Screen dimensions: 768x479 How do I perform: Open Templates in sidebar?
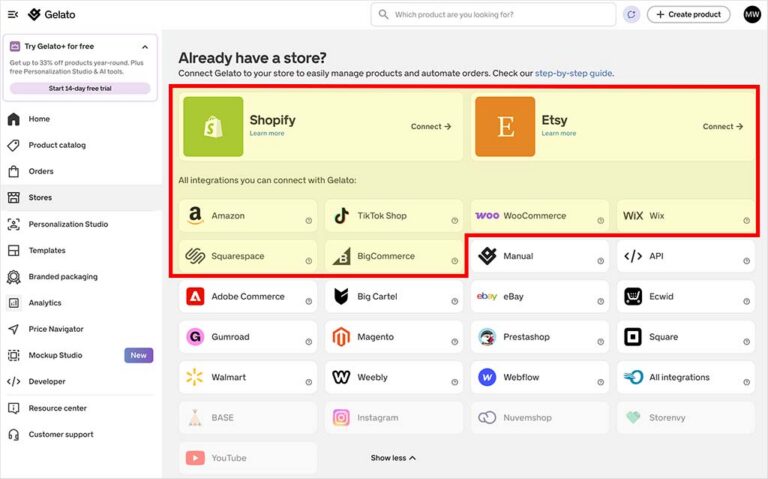(81, 250)
